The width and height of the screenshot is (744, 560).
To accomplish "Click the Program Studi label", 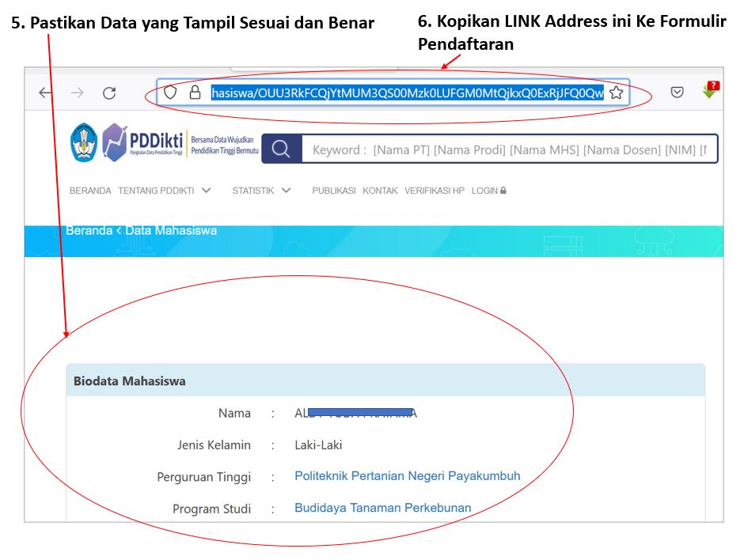I will (211, 509).
